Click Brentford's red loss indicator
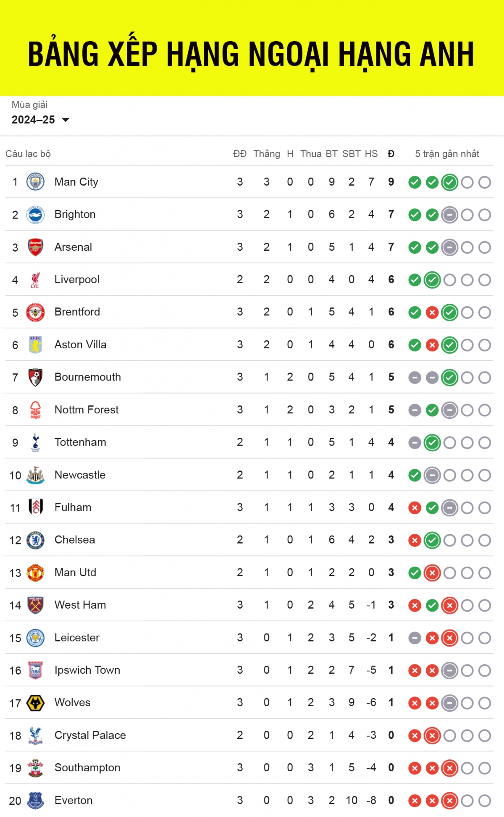 (x=432, y=313)
